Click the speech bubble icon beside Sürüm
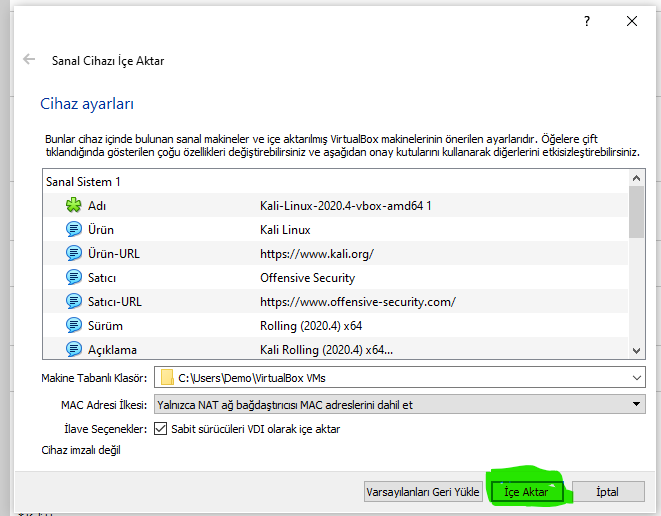Viewport: 661px width, 516px height. [x=74, y=325]
